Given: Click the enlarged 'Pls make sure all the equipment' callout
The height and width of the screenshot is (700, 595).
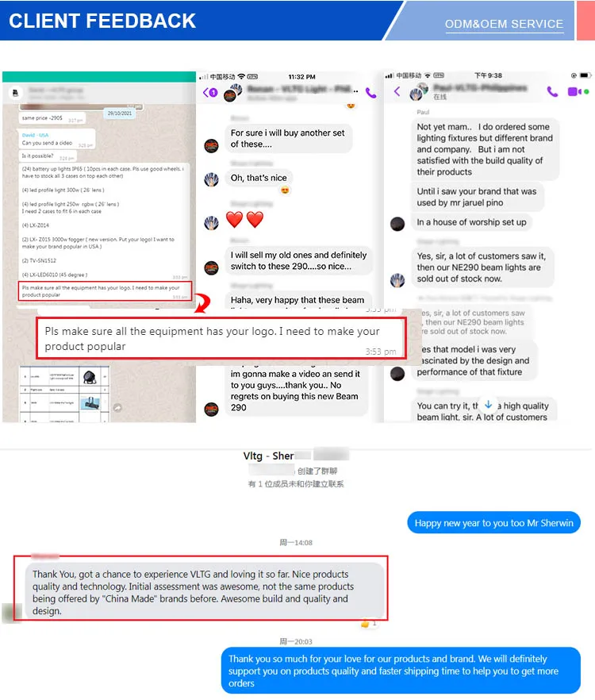Looking at the screenshot, I should (221, 338).
